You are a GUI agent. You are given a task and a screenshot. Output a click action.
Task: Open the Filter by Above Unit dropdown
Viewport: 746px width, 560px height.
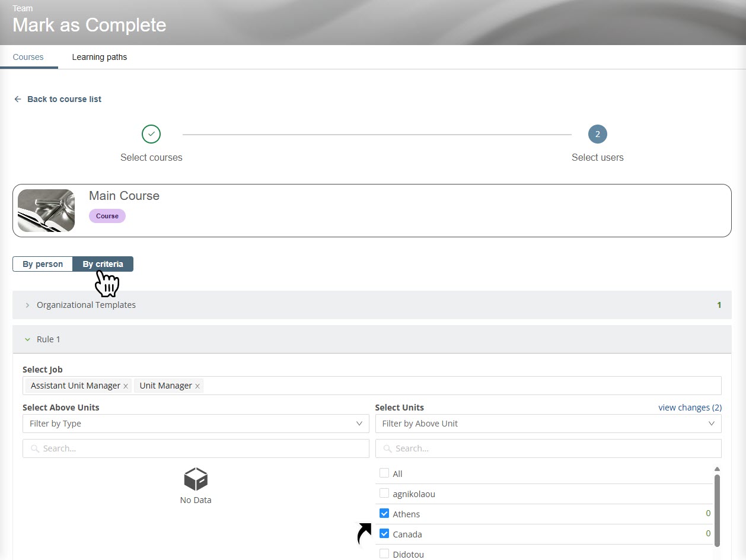click(548, 424)
